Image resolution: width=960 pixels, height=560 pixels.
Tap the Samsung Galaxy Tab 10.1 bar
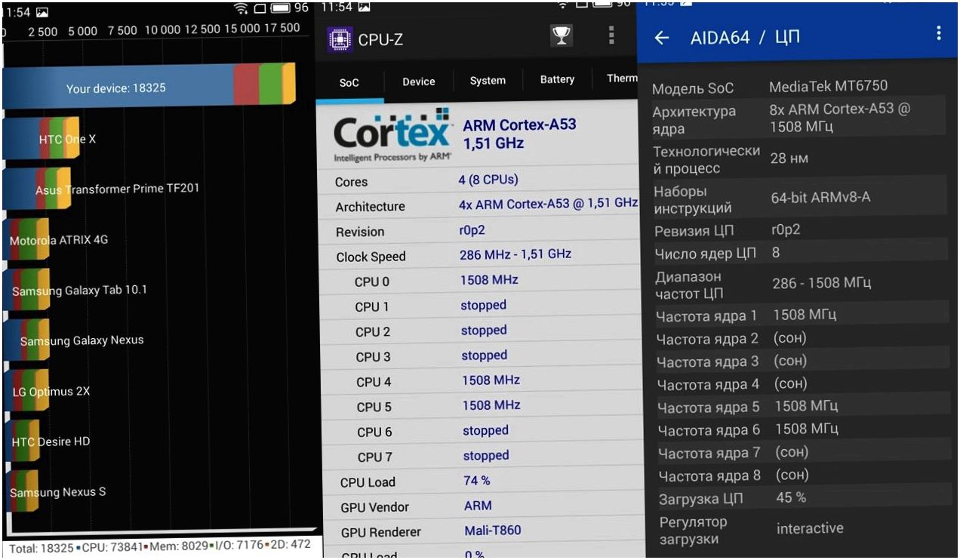[x=26, y=290]
